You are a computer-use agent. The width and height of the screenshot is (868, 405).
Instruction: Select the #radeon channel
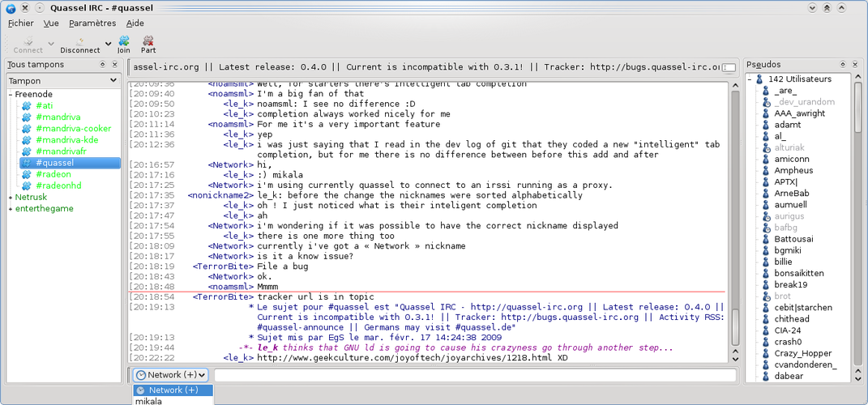click(54, 174)
